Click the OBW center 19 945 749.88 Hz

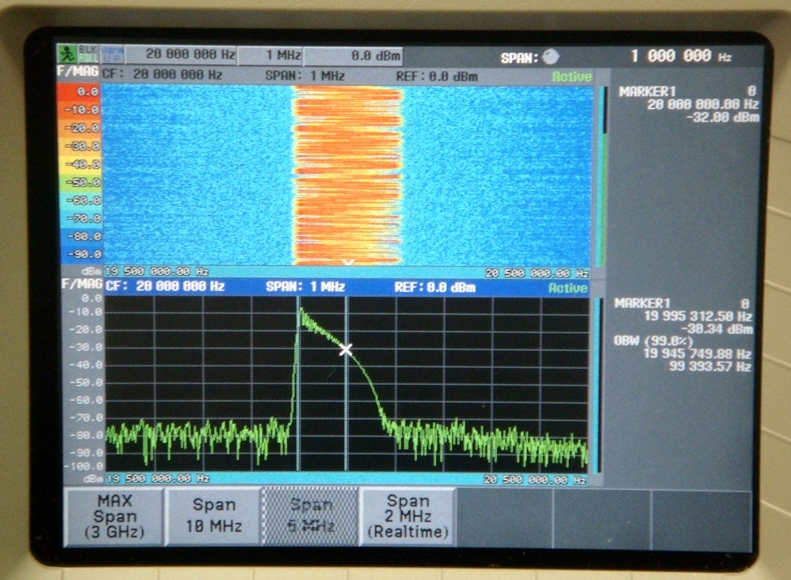tap(697, 354)
